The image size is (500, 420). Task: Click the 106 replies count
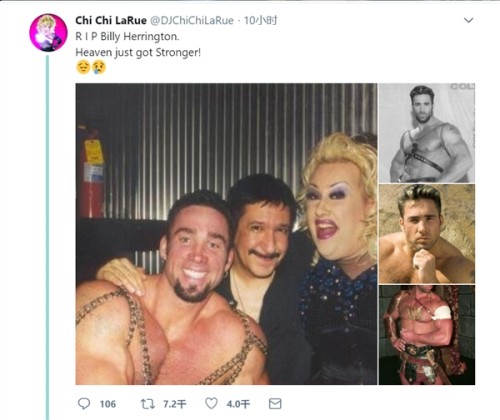tap(108, 404)
